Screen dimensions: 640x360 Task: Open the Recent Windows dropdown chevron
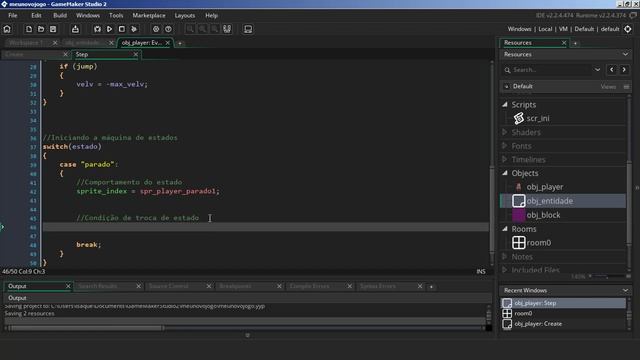(x=625, y=290)
